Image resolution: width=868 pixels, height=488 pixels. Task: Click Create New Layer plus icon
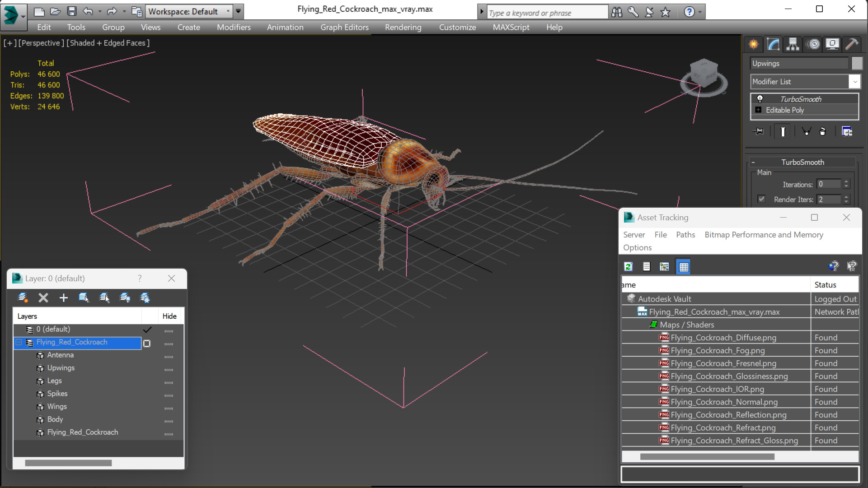click(63, 297)
